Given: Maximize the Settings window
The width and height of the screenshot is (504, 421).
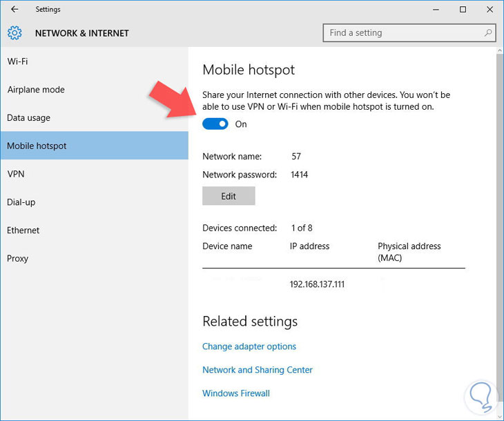Looking at the screenshot, I should 463,10.
